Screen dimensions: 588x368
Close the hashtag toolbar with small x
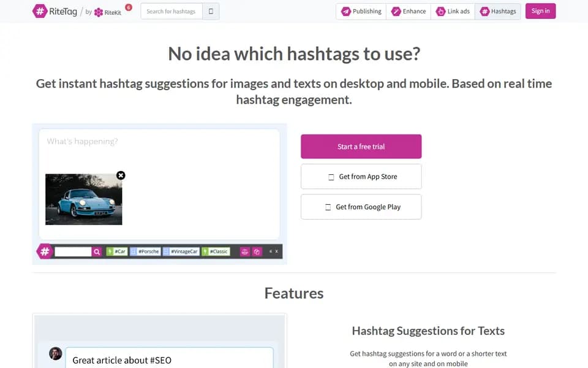pos(277,251)
